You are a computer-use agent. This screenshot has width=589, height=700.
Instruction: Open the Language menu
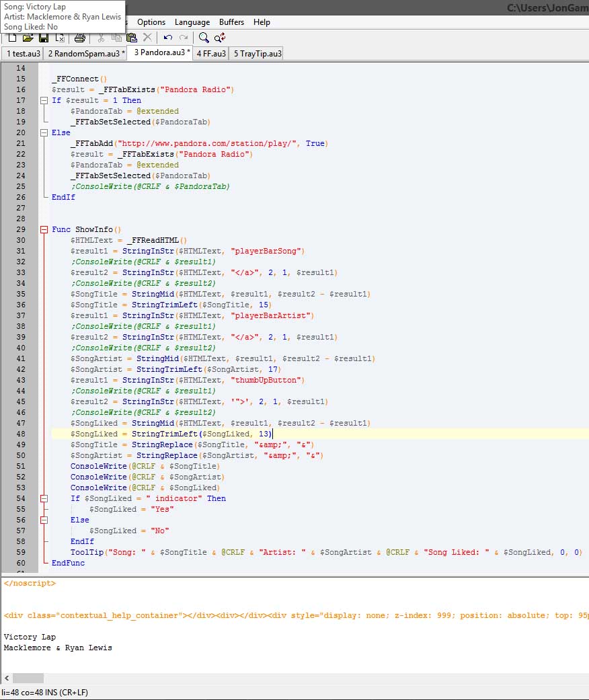pos(192,22)
